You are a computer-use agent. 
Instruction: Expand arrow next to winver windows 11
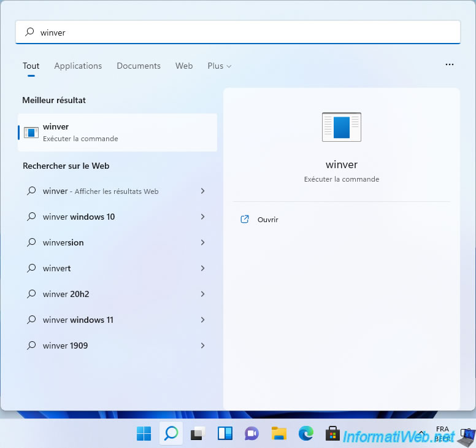click(203, 320)
